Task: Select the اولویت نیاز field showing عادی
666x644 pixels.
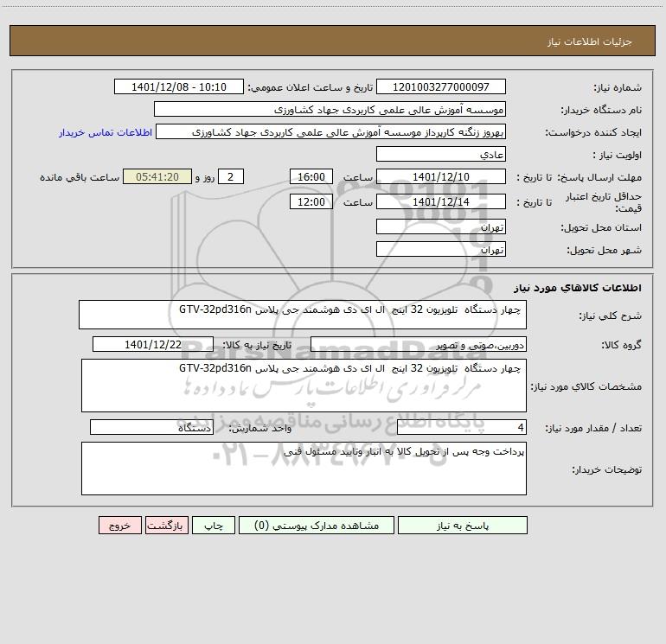Action: (x=441, y=154)
